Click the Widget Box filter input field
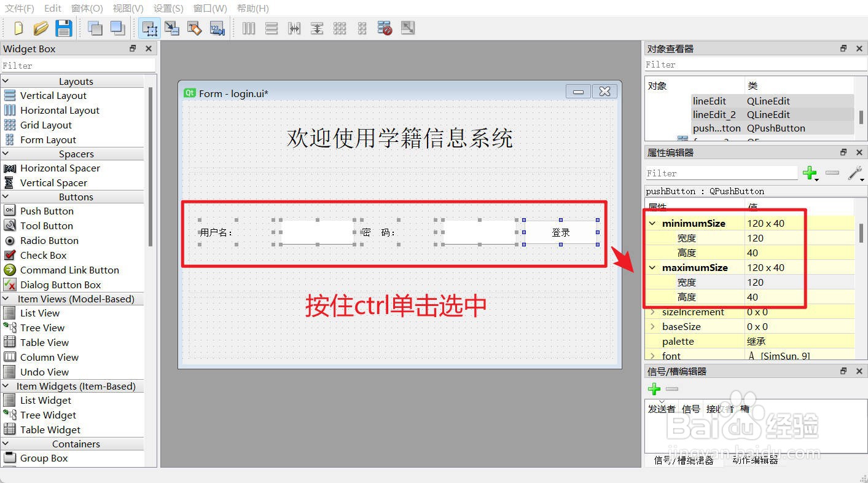Image resolution: width=868 pixels, height=483 pixels. click(74, 65)
